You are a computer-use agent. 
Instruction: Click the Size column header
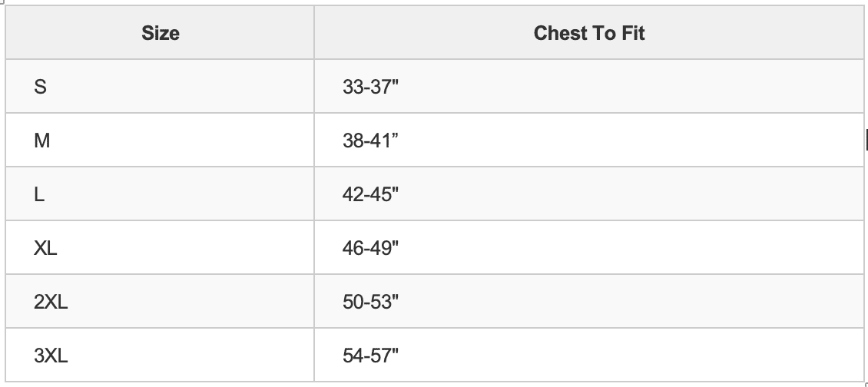click(x=161, y=33)
